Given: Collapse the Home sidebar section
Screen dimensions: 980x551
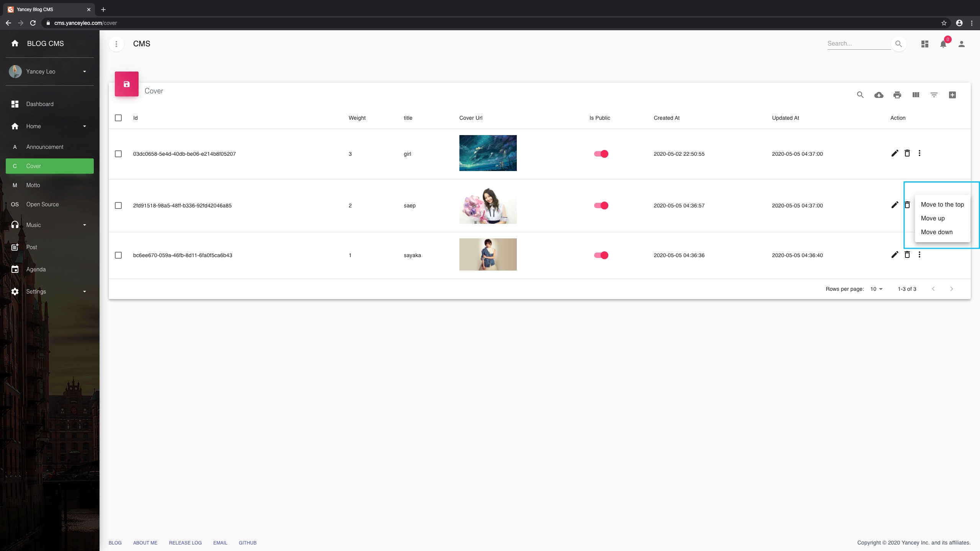Looking at the screenshot, I should click(x=50, y=126).
